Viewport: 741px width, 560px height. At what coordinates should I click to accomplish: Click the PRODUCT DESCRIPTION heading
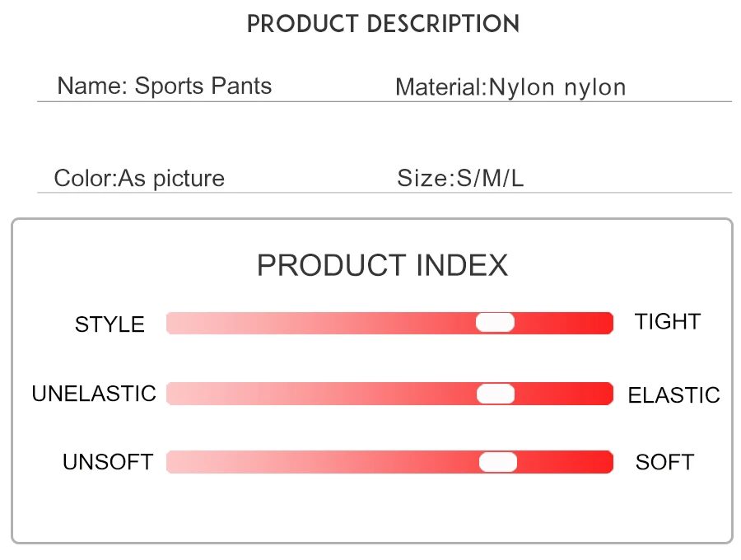click(383, 24)
